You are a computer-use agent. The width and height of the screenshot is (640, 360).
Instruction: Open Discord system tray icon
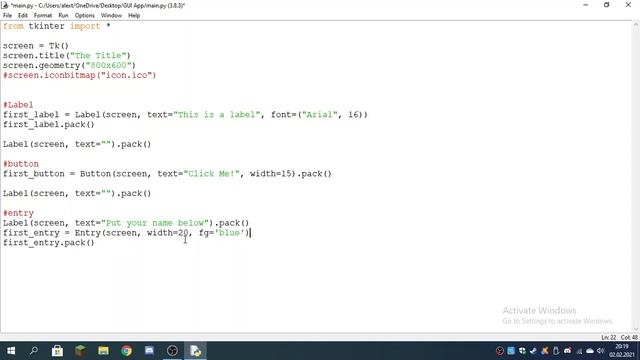(x=567, y=351)
